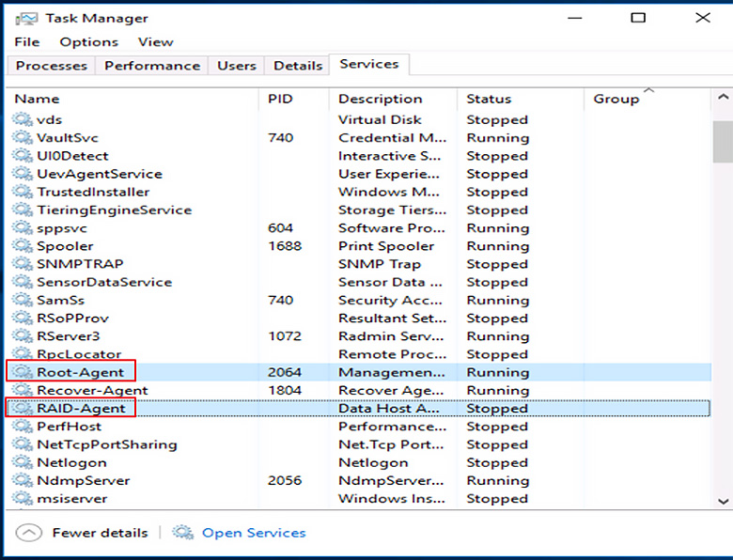733x560 pixels.
Task: Select the Root-Agent service name
Action: [81, 372]
